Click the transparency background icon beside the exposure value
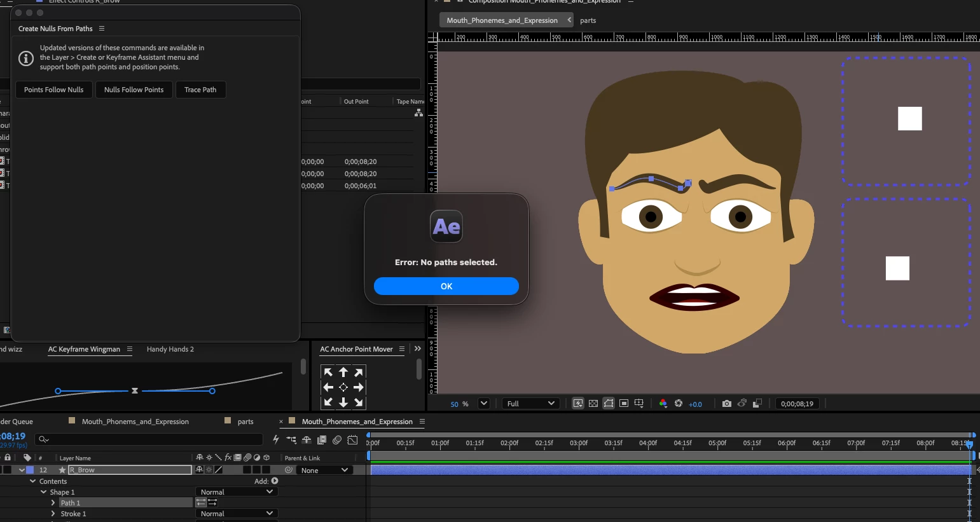 (x=757, y=404)
